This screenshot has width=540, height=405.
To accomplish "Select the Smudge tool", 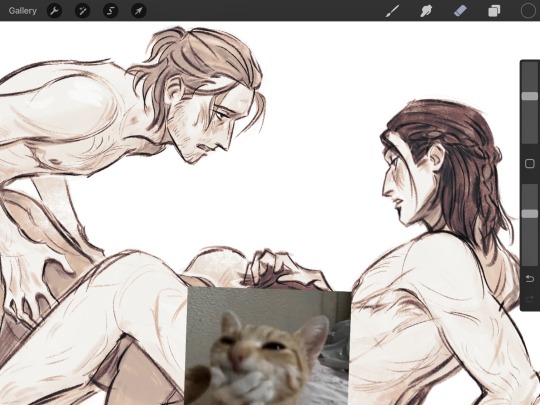I will [x=426, y=11].
